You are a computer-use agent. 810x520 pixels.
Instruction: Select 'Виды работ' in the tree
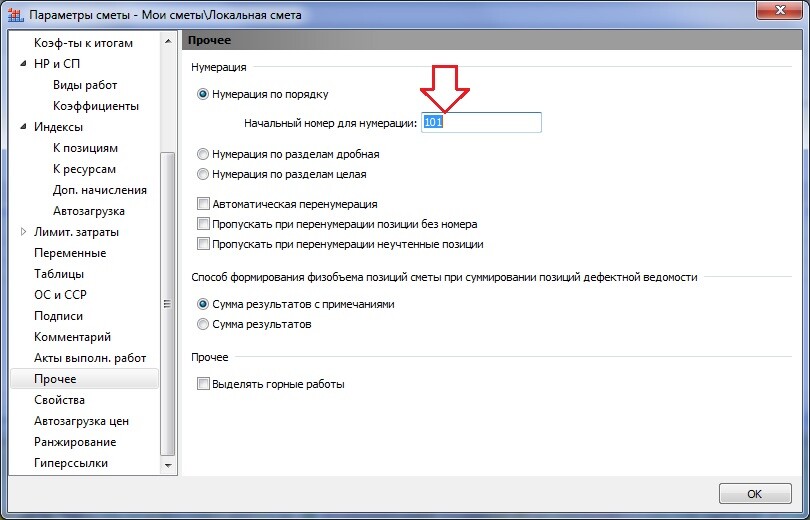[85, 85]
